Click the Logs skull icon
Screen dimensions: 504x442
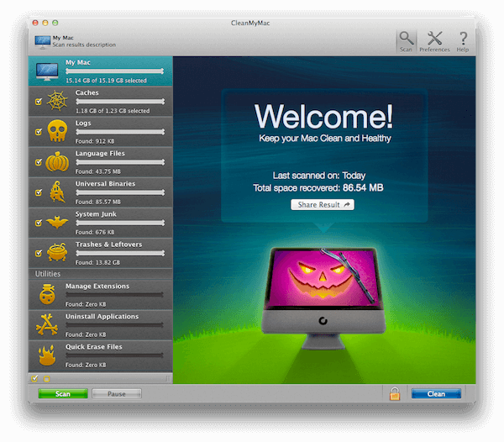tap(57, 130)
